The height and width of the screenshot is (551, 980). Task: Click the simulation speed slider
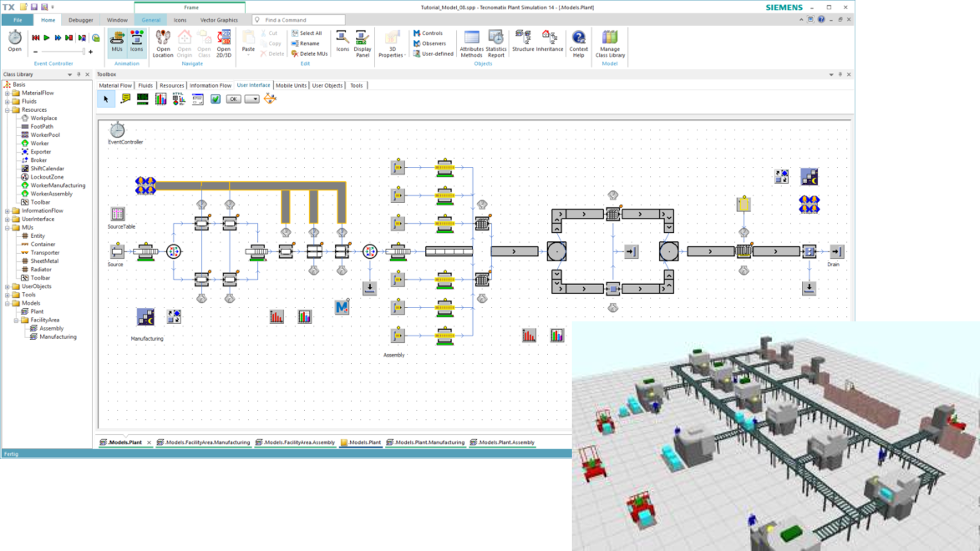(62, 52)
